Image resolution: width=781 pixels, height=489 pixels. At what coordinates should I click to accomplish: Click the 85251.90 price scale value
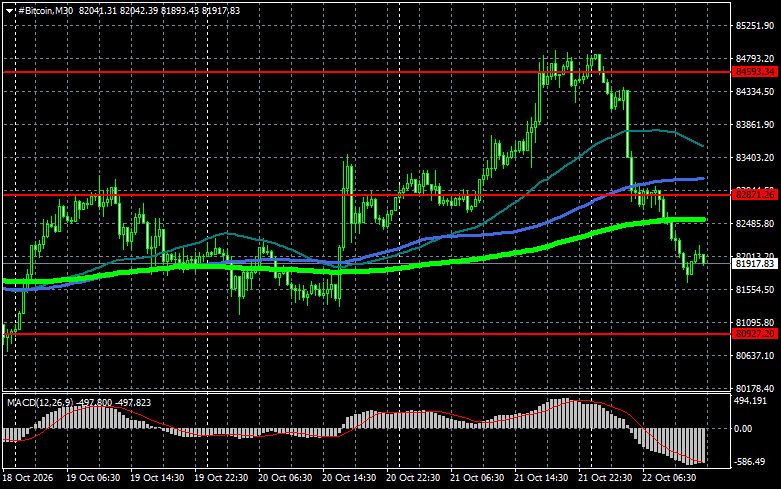pos(755,26)
